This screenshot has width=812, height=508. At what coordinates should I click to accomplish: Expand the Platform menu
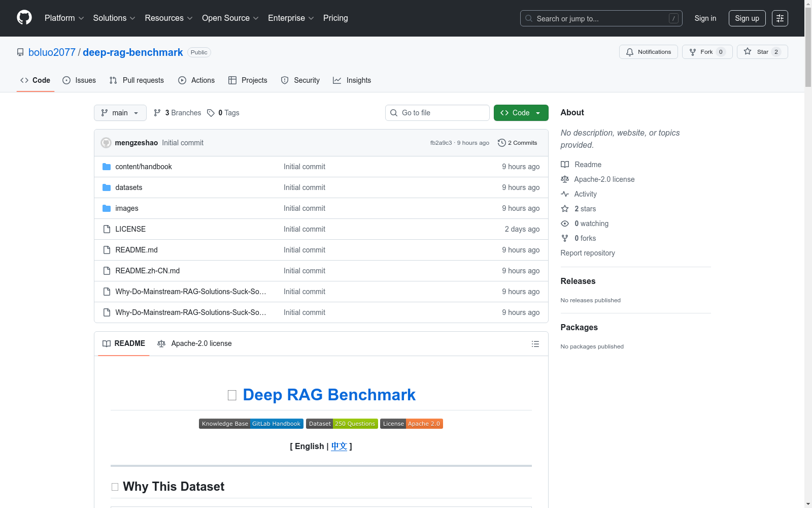click(x=64, y=18)
